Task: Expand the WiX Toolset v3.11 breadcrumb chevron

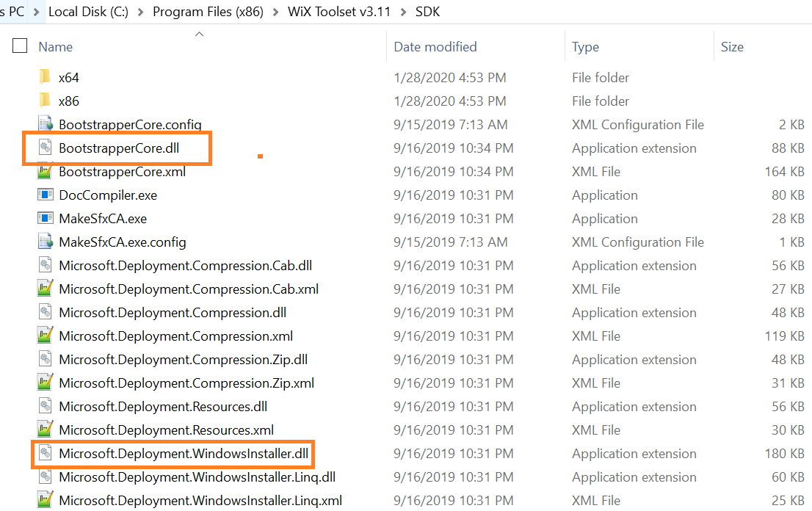Action: [401, 12]
